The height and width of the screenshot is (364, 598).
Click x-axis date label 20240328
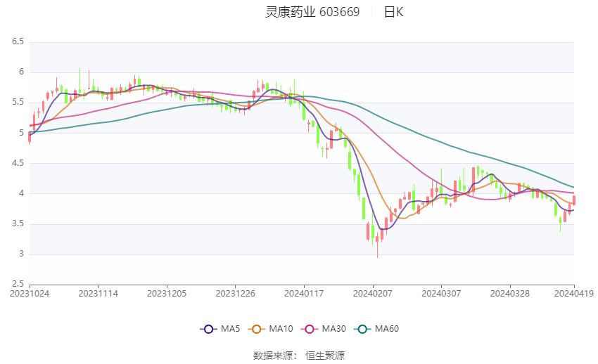510,294
